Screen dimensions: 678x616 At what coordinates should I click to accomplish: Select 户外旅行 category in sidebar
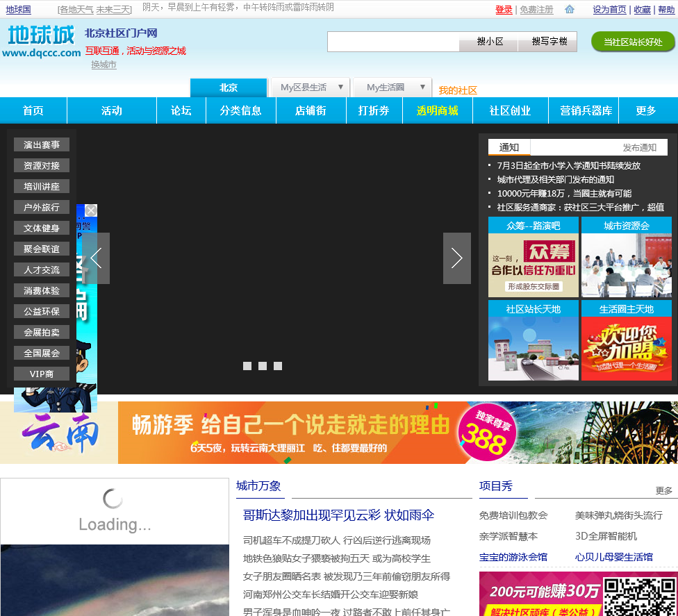point(42,207)
